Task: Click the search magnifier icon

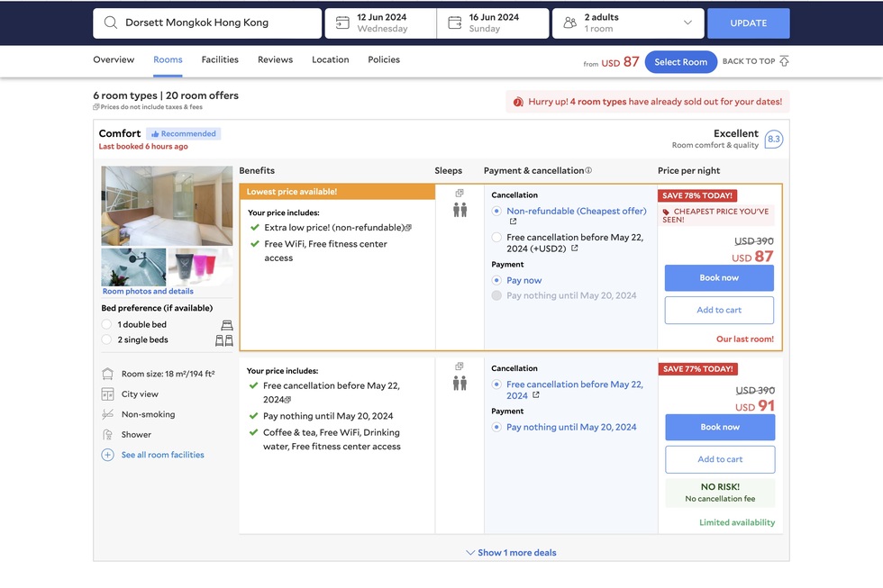Action: click(111, 23)
